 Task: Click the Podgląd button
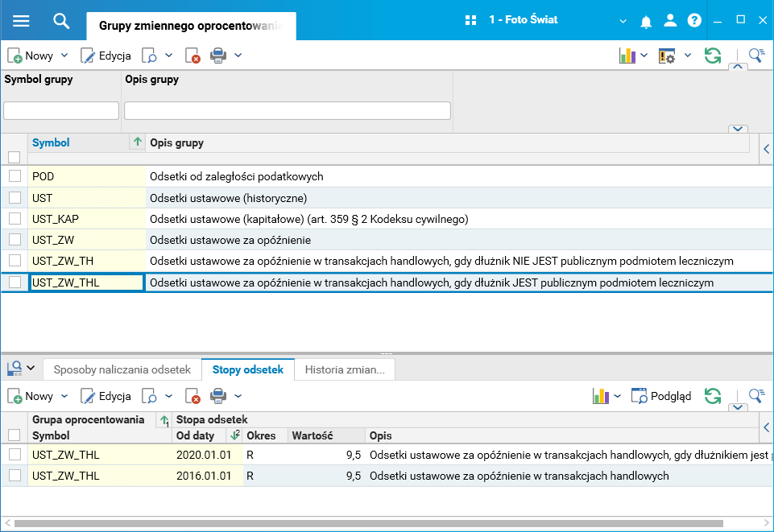[x=661, y=396]
